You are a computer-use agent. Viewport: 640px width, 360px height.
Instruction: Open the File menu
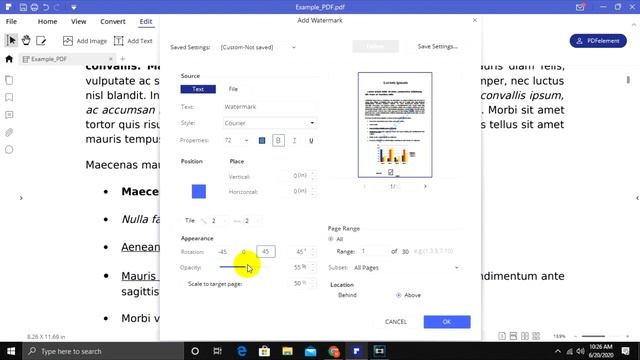point(11,22)
